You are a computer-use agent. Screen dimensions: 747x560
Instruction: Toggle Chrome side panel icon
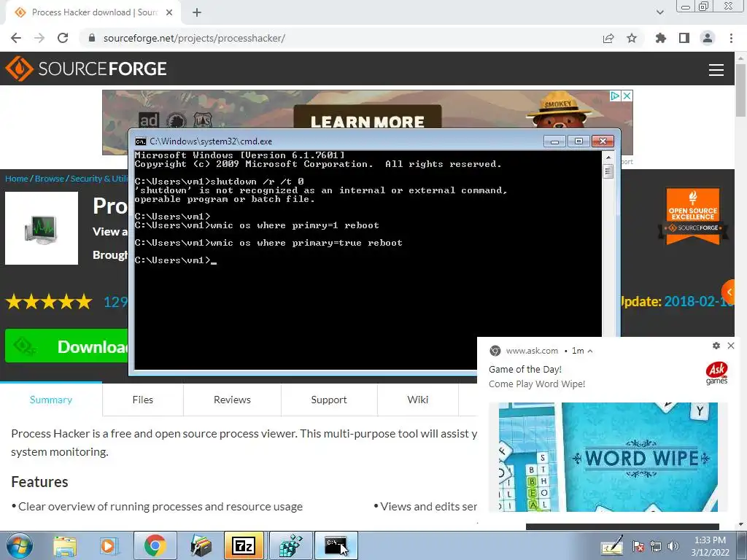[684, 38]
